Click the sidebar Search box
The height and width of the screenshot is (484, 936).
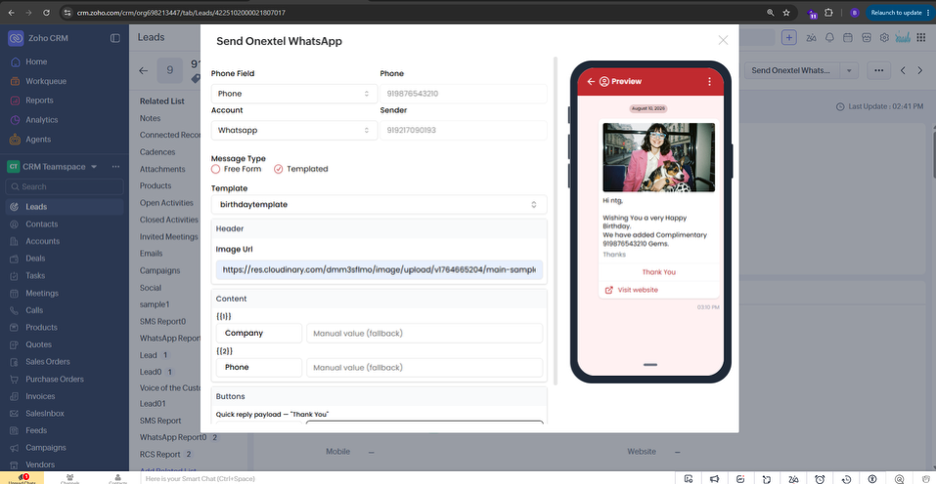[64, 187]
